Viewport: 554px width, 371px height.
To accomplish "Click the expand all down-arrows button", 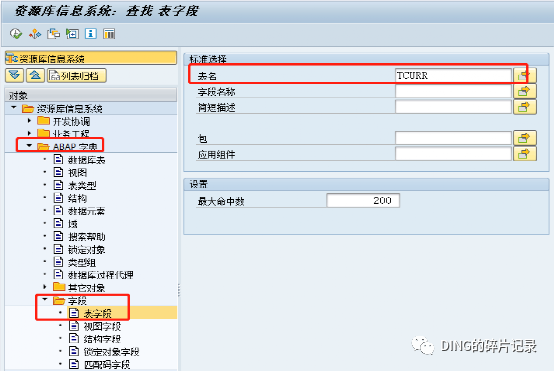I will 14,75.
